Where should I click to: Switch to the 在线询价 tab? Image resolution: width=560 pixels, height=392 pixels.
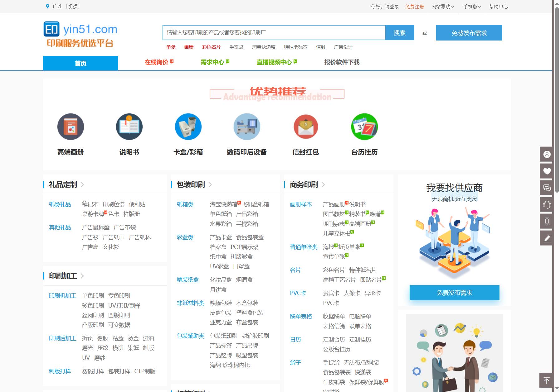pyautogui.click(x=159, y=62)
